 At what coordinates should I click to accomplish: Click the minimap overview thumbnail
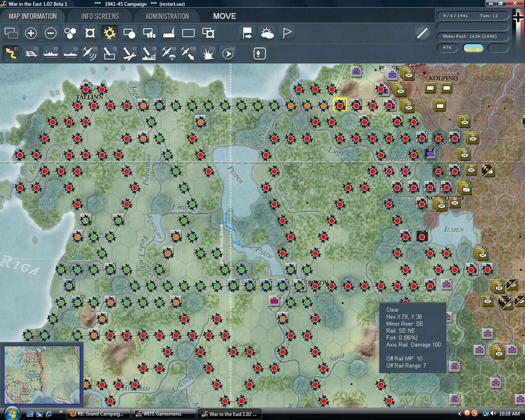tap(42, 375)
